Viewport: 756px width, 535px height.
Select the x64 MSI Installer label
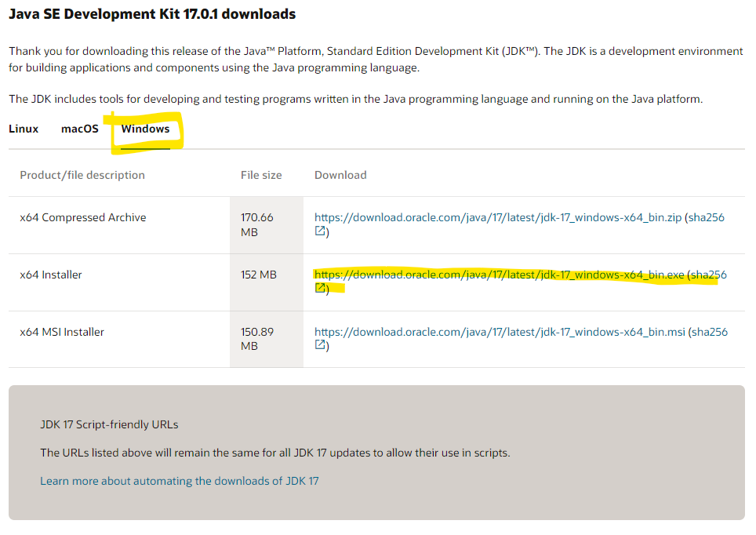pyautogui.click(x=62, y=332)
